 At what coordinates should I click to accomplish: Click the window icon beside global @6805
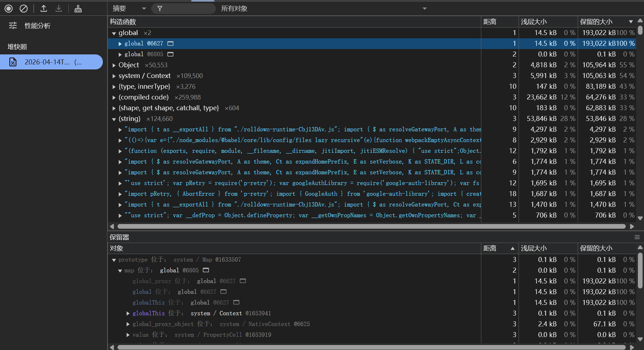[171, 54]
